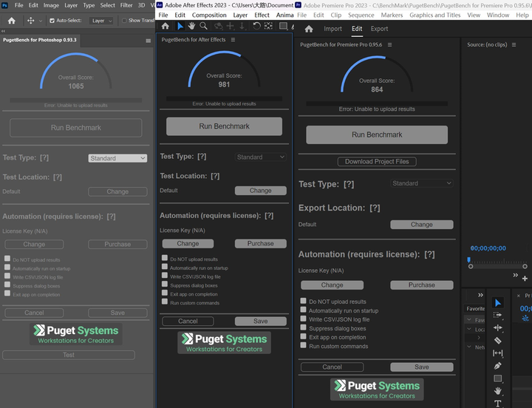Viewport: 532px width, 408px height.
Task: Open the Auto-Select Layer dropdown
Action: click(101, 21)
